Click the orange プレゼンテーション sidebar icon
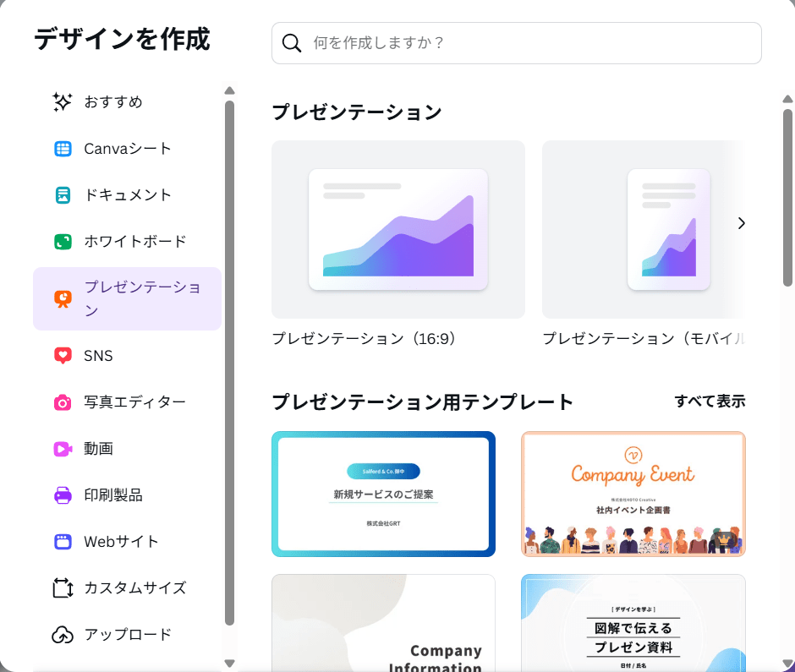Screen dimensions: 795x672 point(63,299)
